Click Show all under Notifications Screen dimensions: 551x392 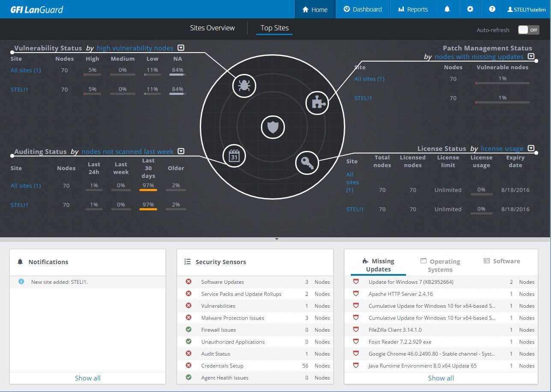[88, 378]
